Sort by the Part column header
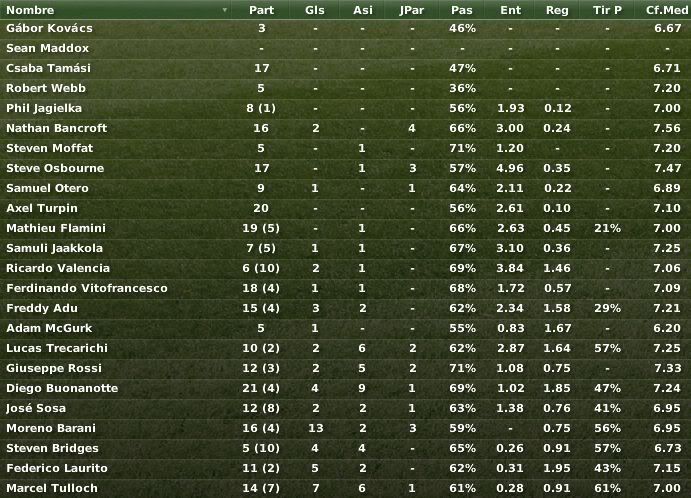691x498 pixels. pyautogui.click(x=261, y=10)
